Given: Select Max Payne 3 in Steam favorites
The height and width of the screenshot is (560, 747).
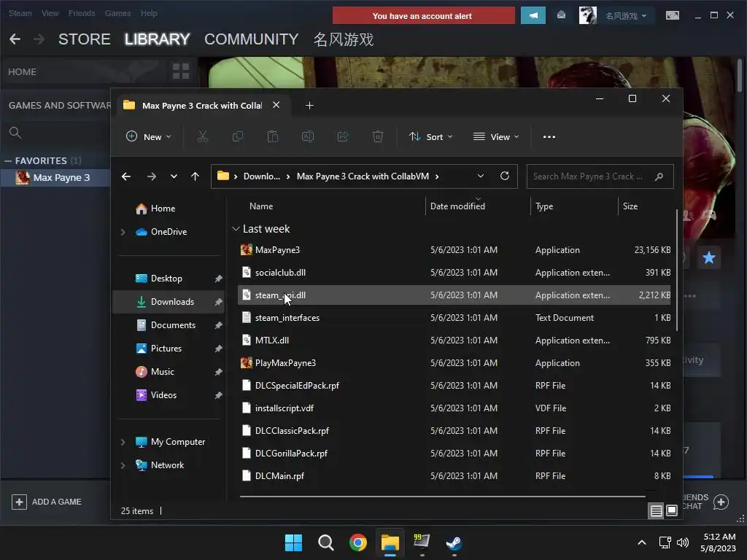Looking at the screenshot, I should (x=55, y=178).
